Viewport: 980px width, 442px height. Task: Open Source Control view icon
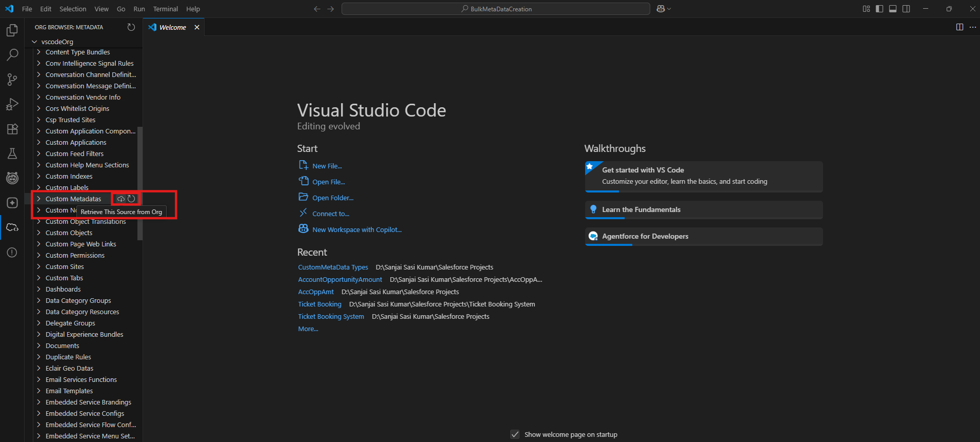[x=12, y=79]
